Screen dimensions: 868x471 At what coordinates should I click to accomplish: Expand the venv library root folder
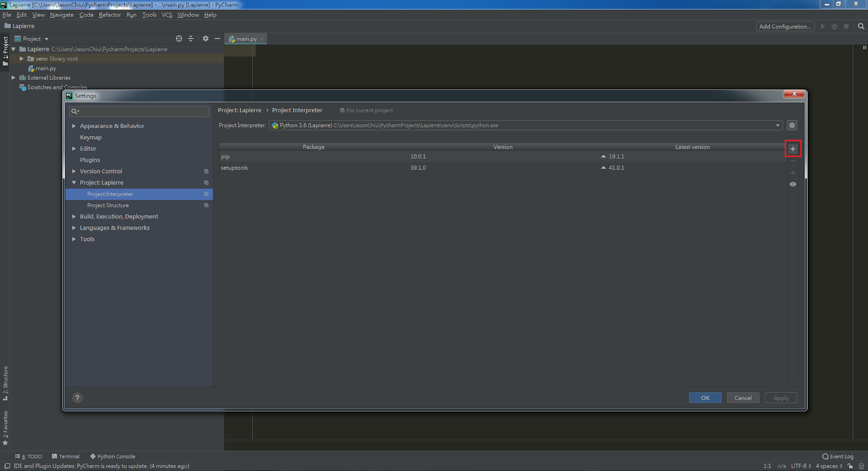21,59
